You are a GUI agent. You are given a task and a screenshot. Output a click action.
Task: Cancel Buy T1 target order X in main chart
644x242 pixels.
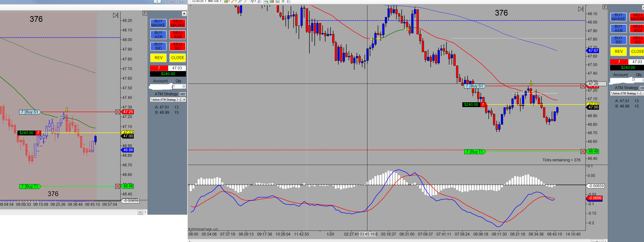(x=583, y=151)
